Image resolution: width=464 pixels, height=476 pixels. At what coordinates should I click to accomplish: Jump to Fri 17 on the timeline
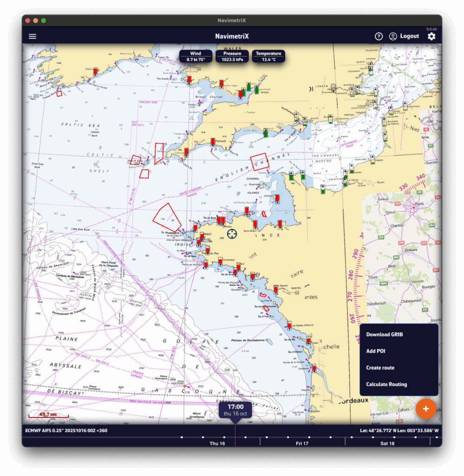click(x=302, y=443)
